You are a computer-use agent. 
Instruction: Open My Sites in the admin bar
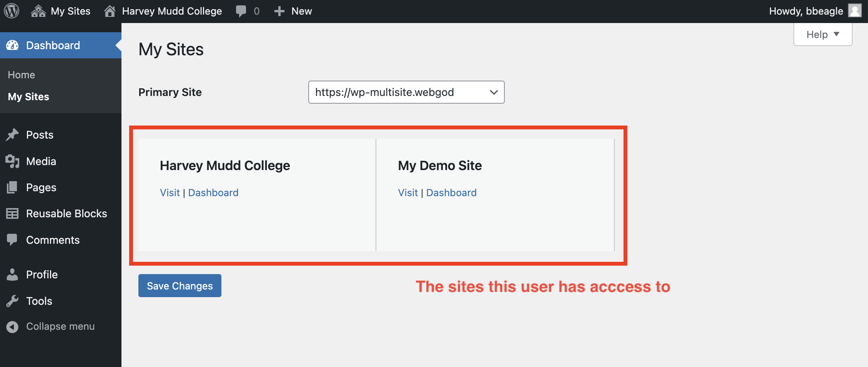point(61,11)
